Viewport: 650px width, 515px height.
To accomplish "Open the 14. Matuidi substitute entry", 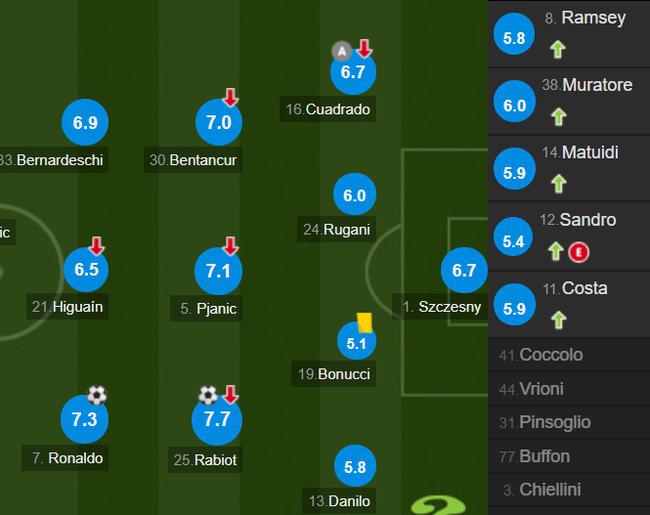I will pyautogui.click(x=569, y=169).
